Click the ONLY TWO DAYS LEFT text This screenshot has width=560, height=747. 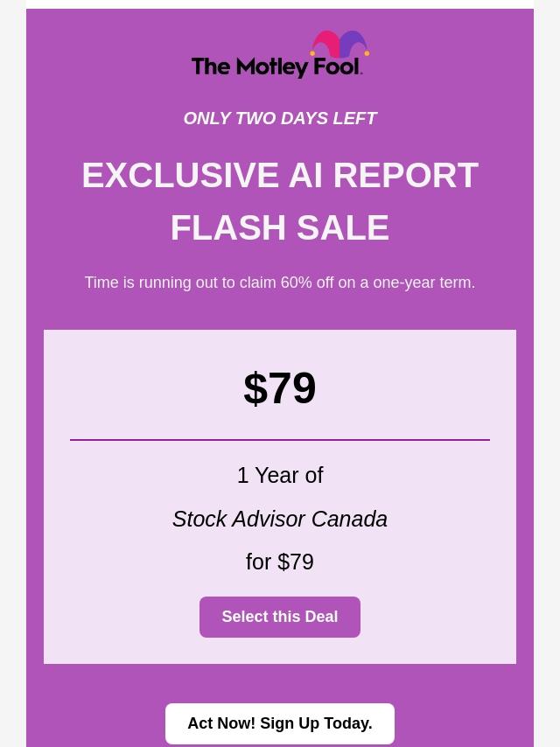(x=280, y=118)
